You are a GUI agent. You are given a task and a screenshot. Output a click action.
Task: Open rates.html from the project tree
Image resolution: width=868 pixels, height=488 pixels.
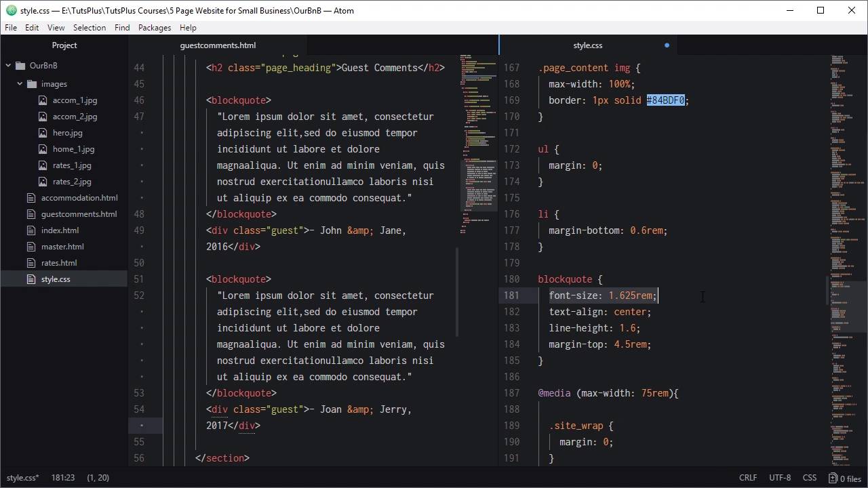(x=59, y=263)
